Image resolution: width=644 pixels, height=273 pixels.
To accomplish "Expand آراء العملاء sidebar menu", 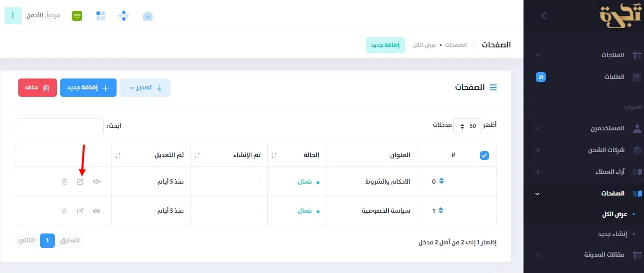I will click(x=538, y=172).
